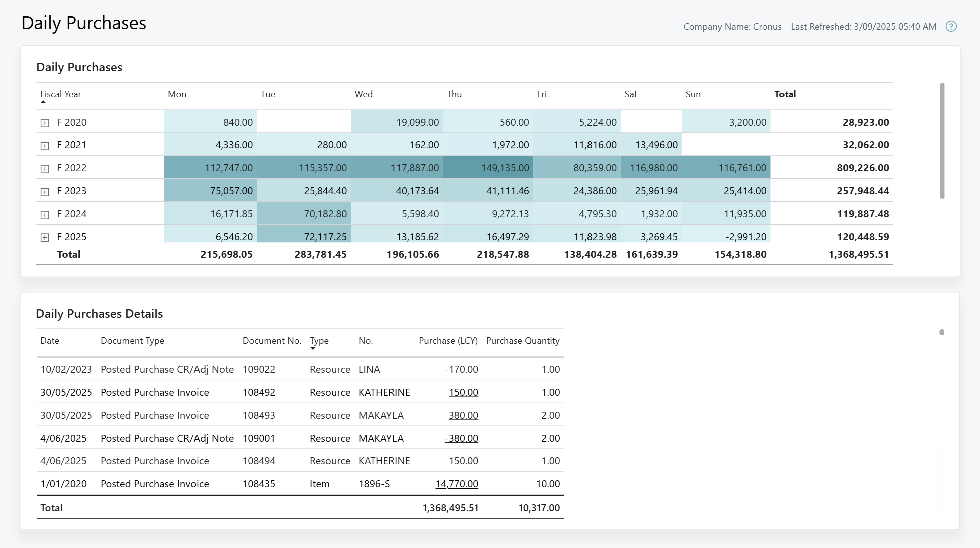Click the plus icon beside F 2021

coord(45,145)
